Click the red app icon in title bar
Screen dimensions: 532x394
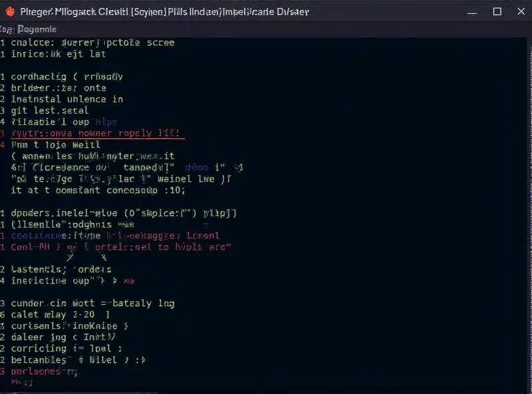[x=10, y=11]
